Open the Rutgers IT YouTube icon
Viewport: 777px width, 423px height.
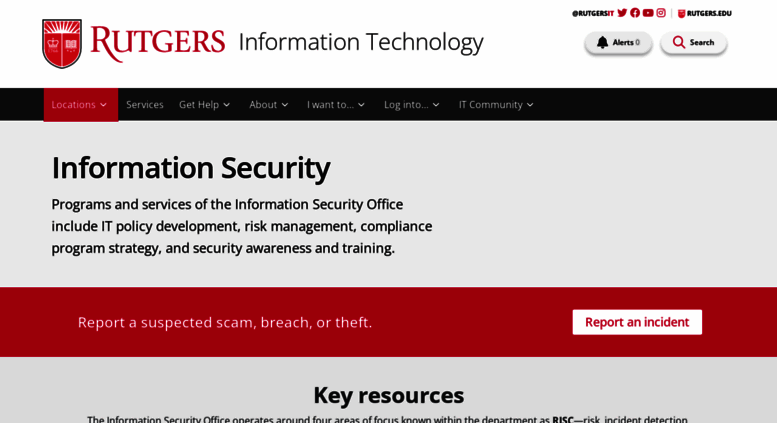tap(648, 13)
